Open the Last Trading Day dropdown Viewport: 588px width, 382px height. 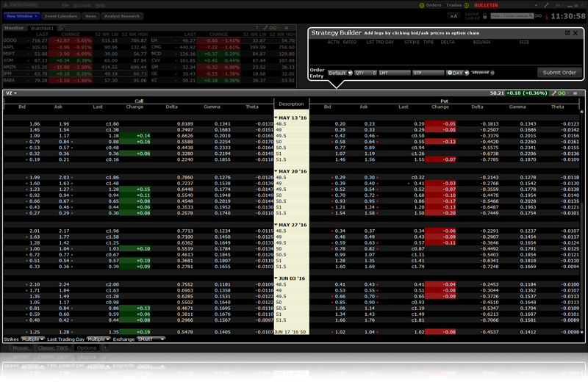98,339
